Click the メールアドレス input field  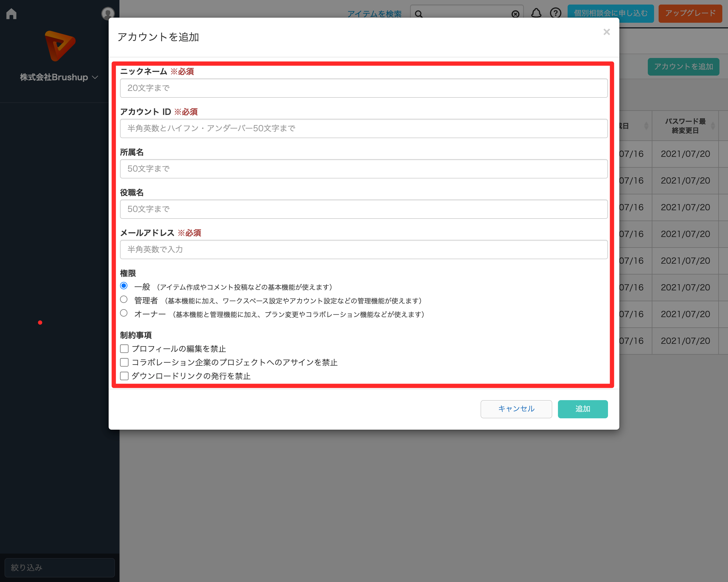(x=364, y=250)
